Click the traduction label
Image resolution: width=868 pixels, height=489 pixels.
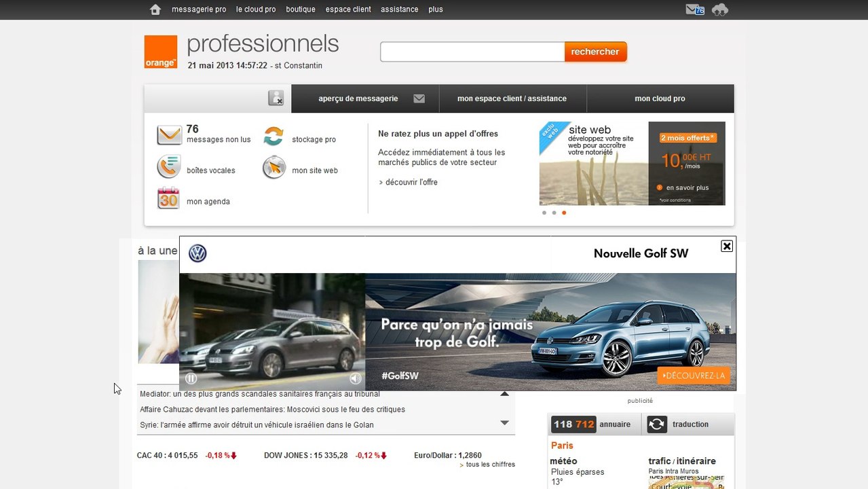click(690, 424)
